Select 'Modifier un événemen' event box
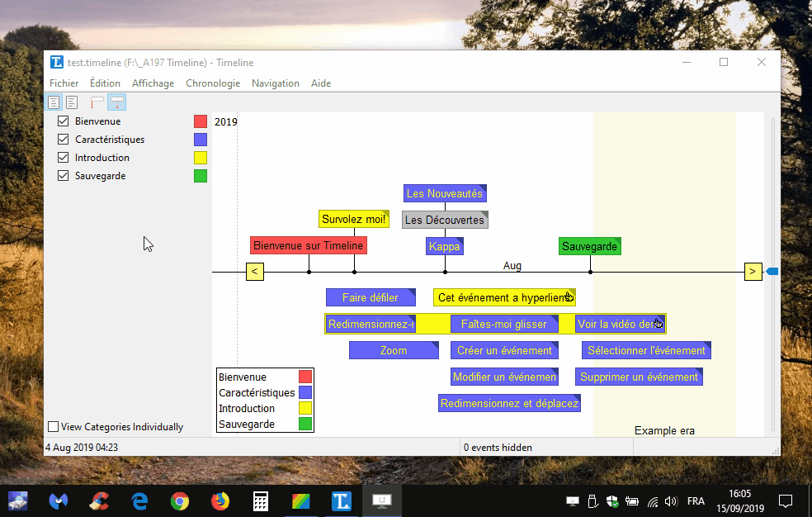 pos(504,377)
